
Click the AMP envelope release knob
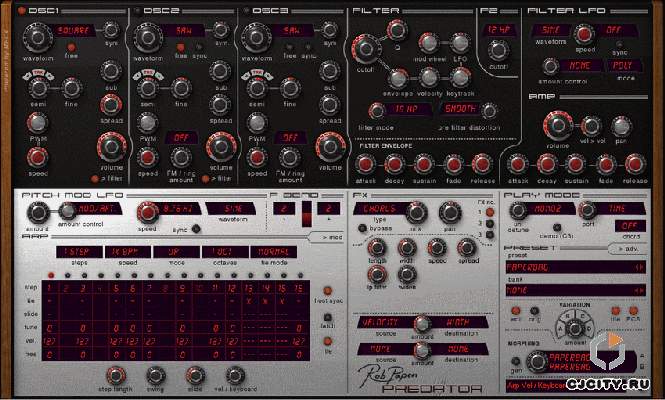tap(635, 165)
